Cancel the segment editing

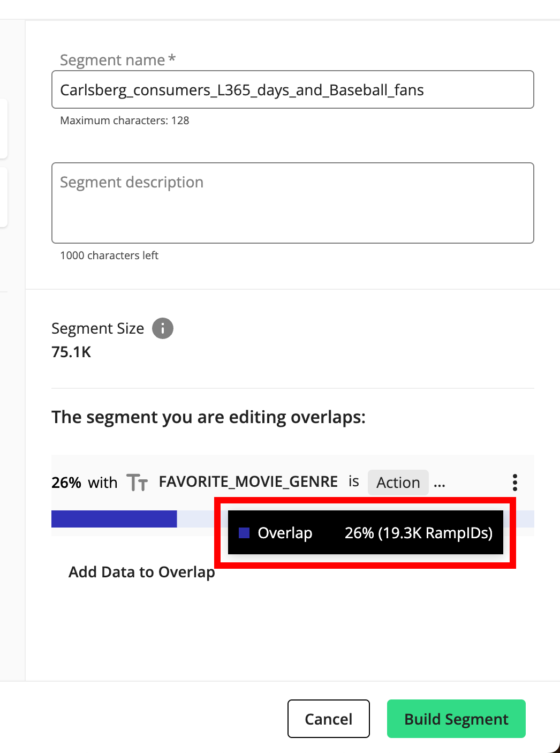[x=329, y=719]
